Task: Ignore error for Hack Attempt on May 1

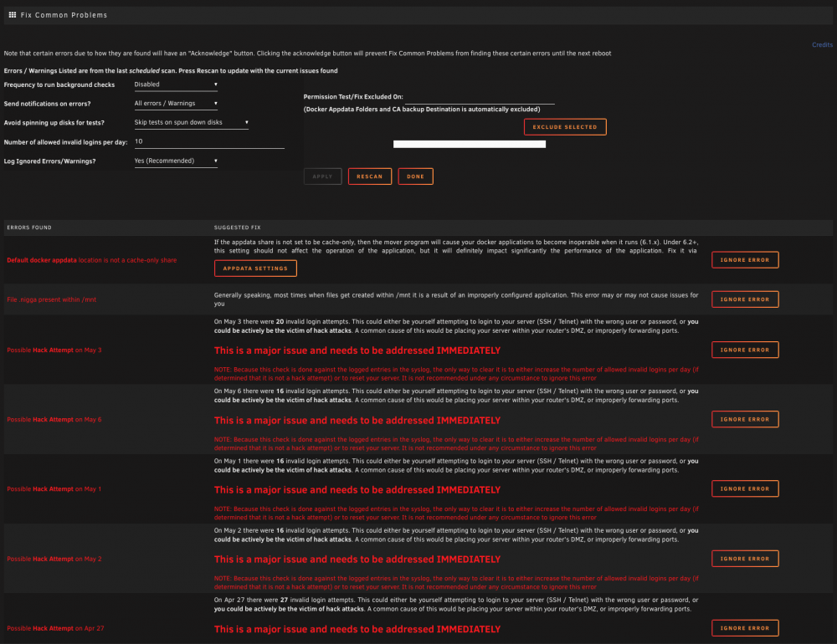Action: [x=745, y=488]
